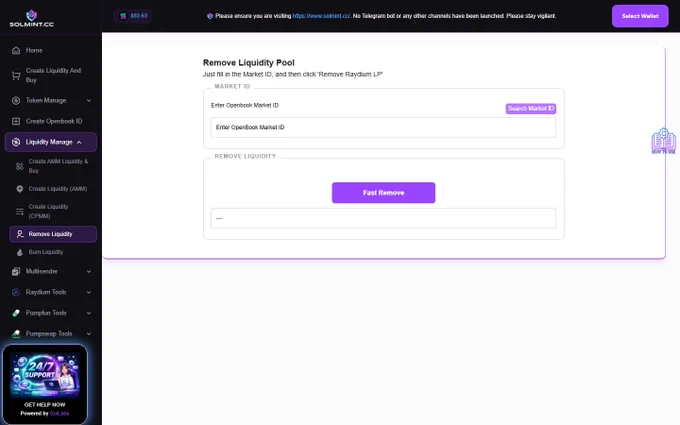Click the REMOVE LIQUIDITY section label
The width and height of the screenshot is (680, 425).
click(x=245, y=157)
